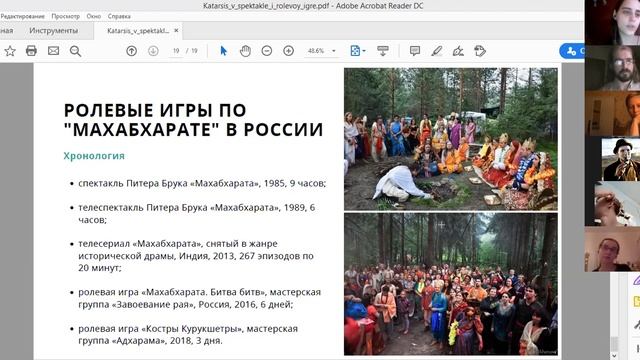The height and width of the screenshot is (360, 640).
Task: Open the Справка menu
Action: (x=119, y=16)
